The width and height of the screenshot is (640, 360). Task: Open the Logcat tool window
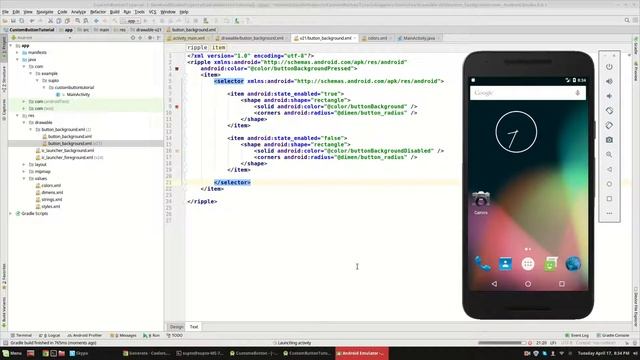point(49,336)
